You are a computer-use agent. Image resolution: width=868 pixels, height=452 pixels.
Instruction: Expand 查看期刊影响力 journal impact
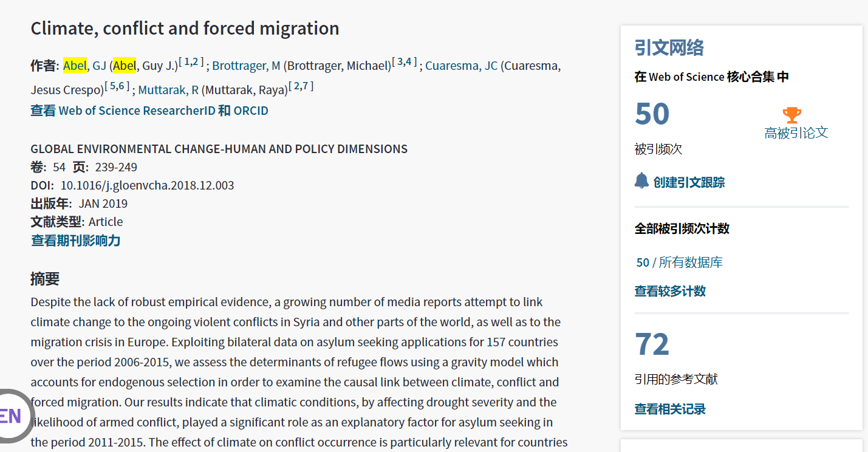pyautogui.click(x=76, y=241)
